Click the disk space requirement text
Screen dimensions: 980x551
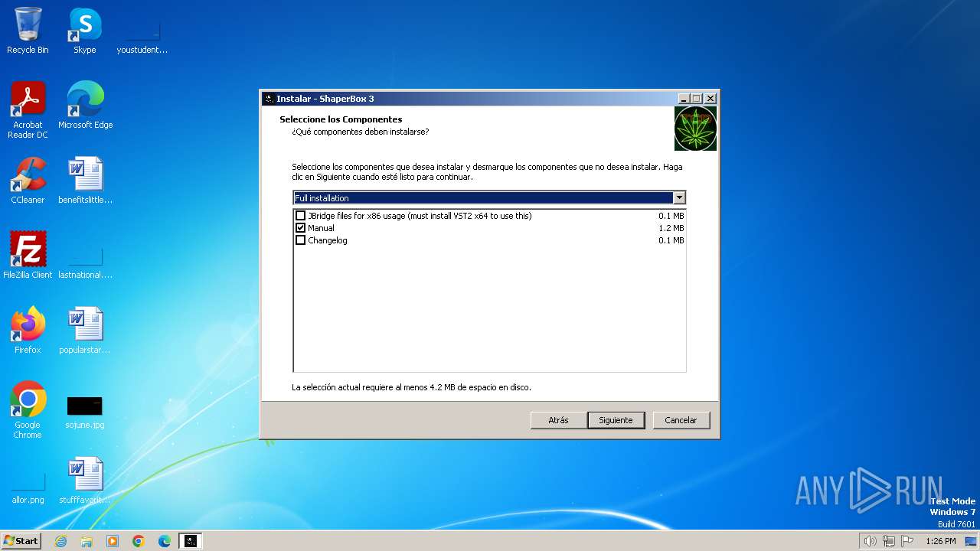(x=411, y=387)
